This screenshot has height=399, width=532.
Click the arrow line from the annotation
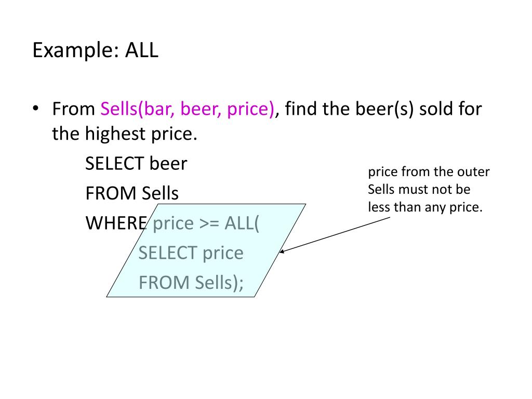336,234
